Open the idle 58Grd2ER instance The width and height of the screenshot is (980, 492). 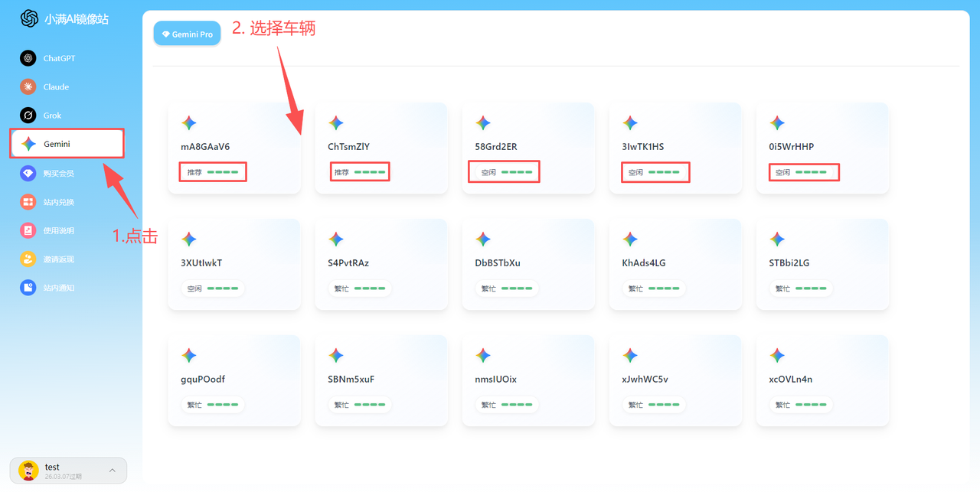click(x=528, y=148)
